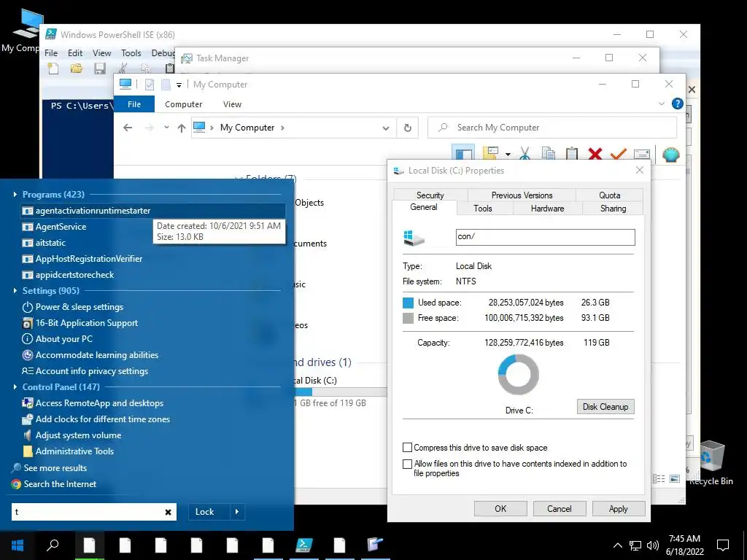The height and width of the screenshot is (560, 747).
Task: Click the red X Delete icon
Action: pyautogui.click(x=595, y=154)
